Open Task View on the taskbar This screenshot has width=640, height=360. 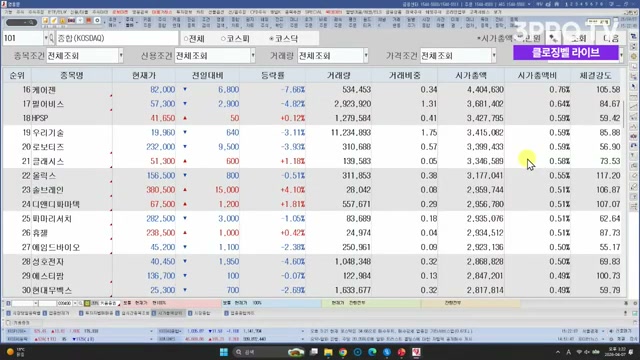click(313, 352)
